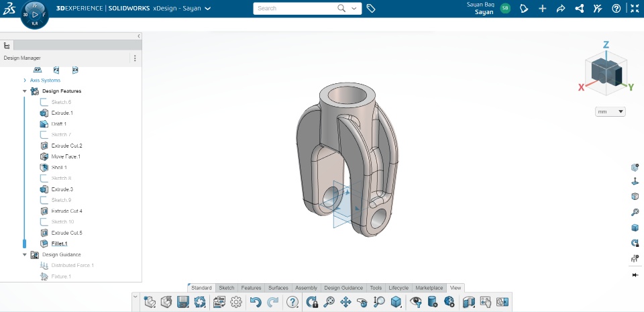Select Draft.1 feature
Viewport: 644px width, 312px height.
59,124
